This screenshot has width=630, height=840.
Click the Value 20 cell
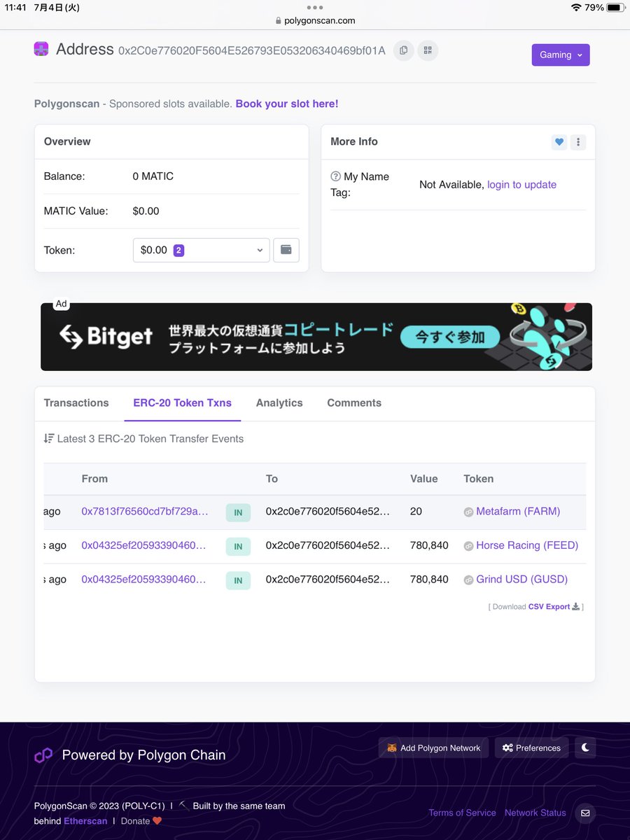point(416,512)
